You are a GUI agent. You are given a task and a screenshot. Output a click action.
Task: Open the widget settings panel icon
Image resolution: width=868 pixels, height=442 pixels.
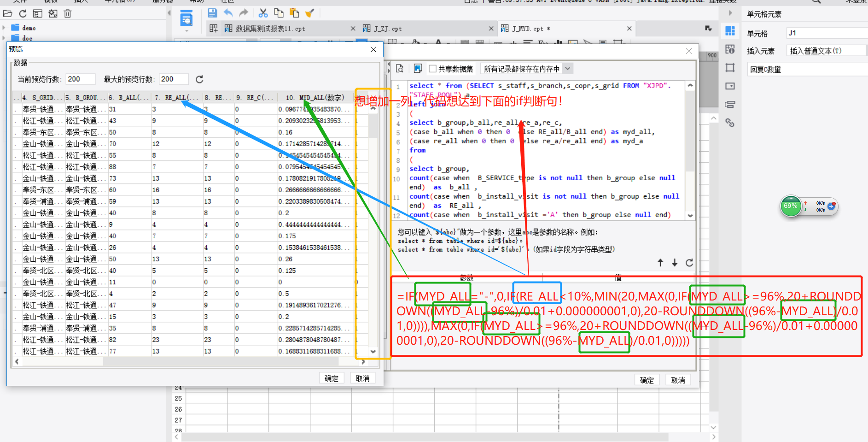tap(730, 86)
